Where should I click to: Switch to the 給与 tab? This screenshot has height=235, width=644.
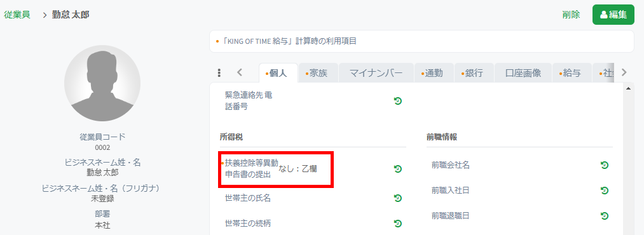pyautogui.click(x=572, y=73)
